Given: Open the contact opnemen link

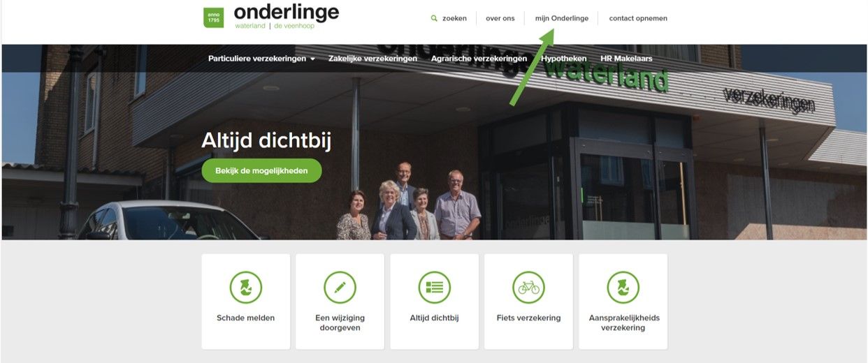Looking at the screenshot, I should tap(638, 18).
